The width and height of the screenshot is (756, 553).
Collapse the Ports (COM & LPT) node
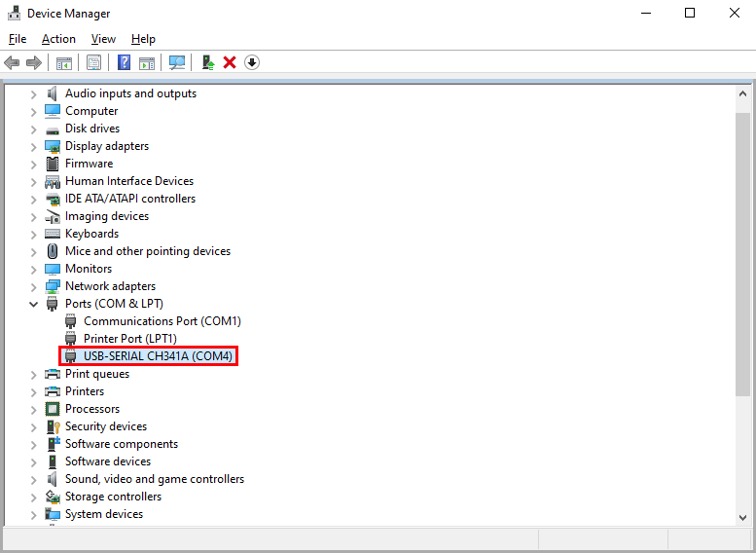[x=33, y=304]
